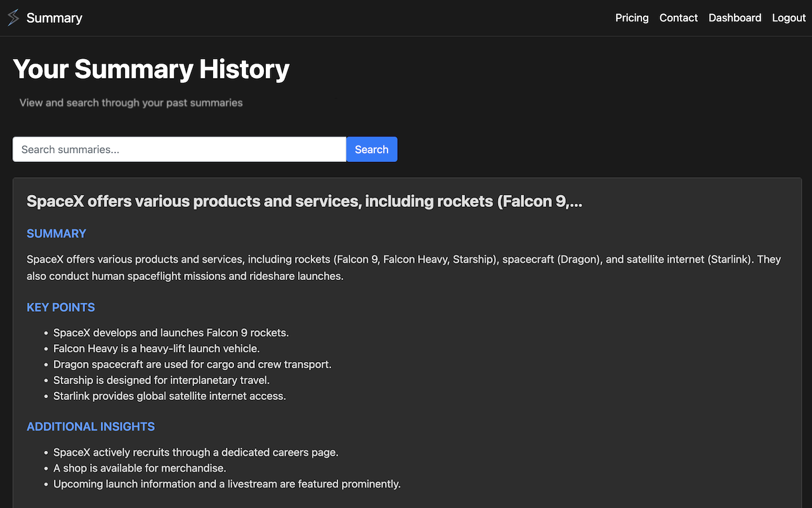Focus the Search summaries input field

click(x=180, y=149)
